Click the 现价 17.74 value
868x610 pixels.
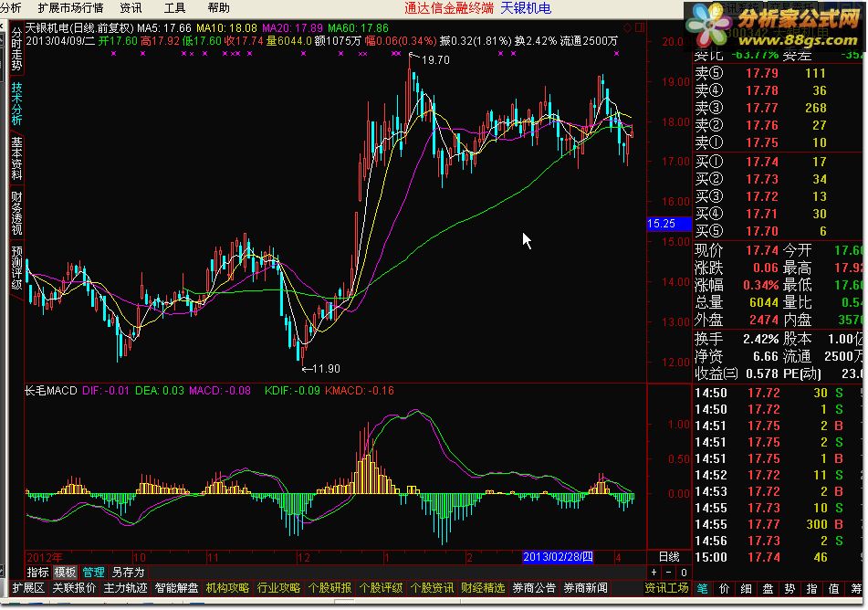click(x=762, y=250)
